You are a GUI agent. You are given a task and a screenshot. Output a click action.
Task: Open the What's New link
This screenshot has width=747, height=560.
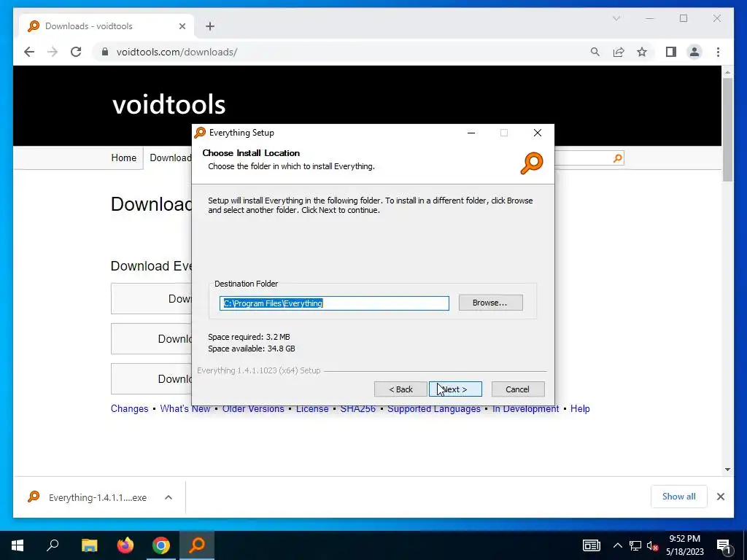(185, 408)
